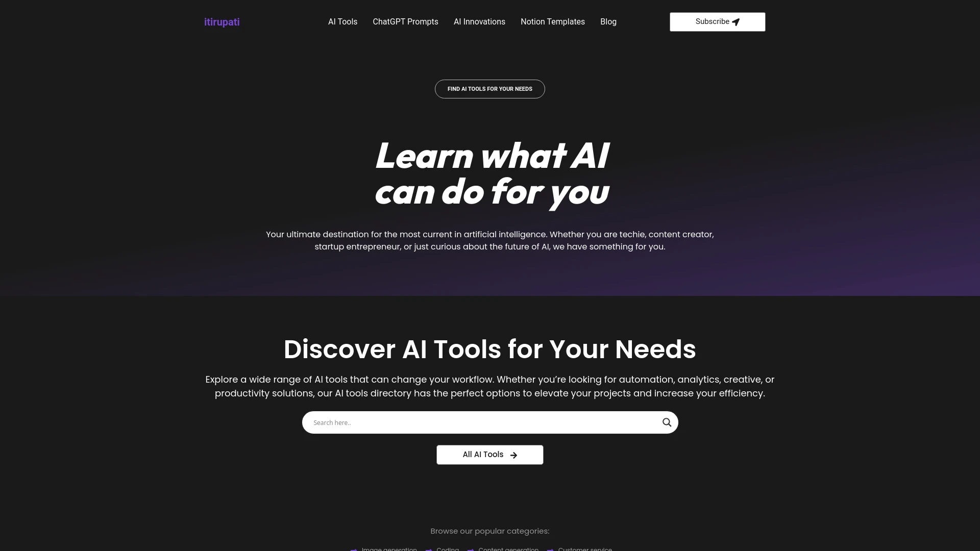Expand the Notion Templates dropdown
Viewport: 980px width, 551px height.
(553, 21)
